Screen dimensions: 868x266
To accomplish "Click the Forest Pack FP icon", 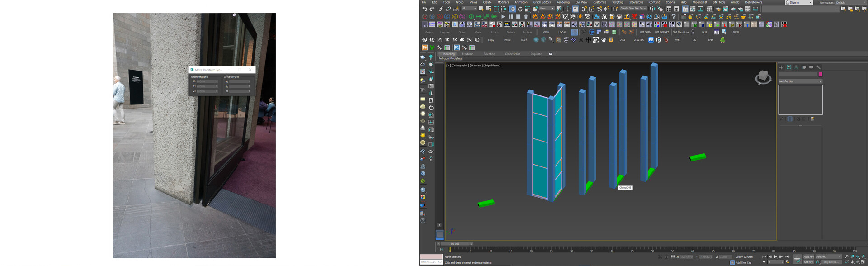I will 425,47.
